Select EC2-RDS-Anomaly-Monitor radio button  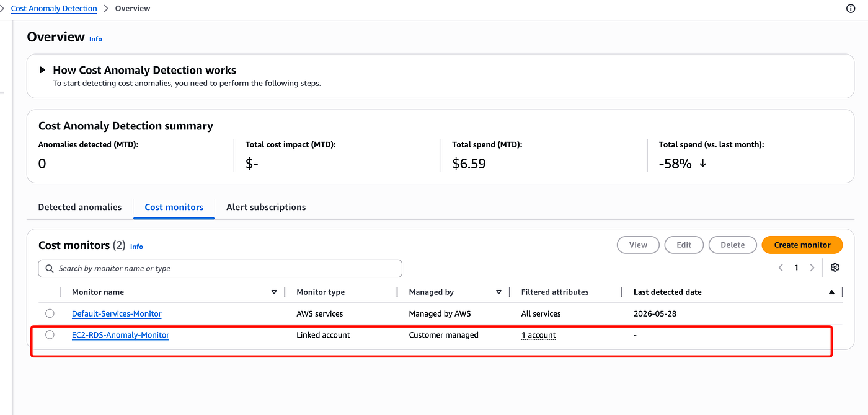point(50,335)
